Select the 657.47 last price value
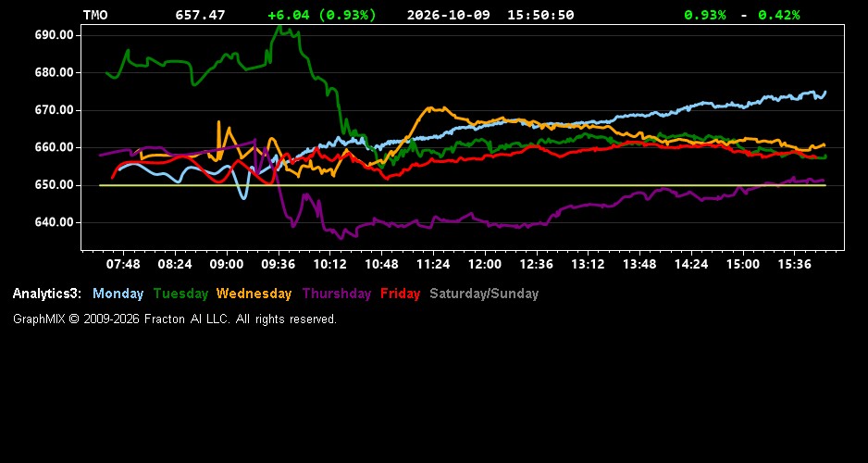This screenshot has height=463, width=868. click(x=201, y=15)
